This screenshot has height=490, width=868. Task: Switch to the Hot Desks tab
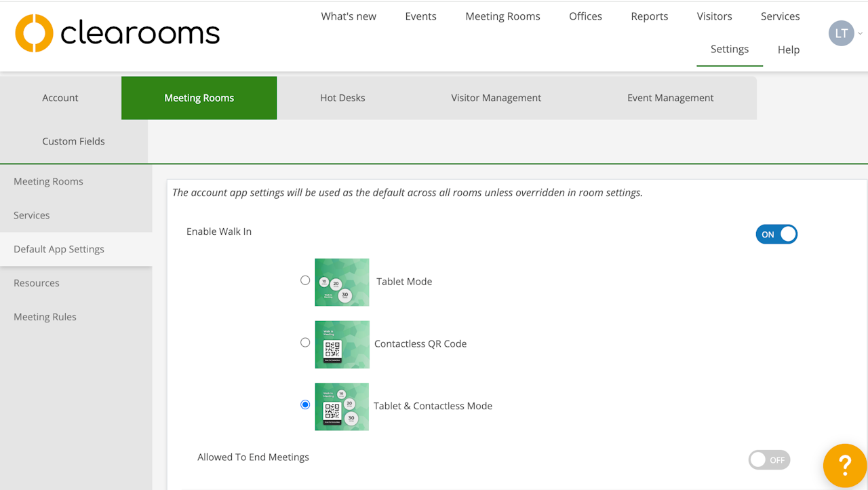point(342,98)
